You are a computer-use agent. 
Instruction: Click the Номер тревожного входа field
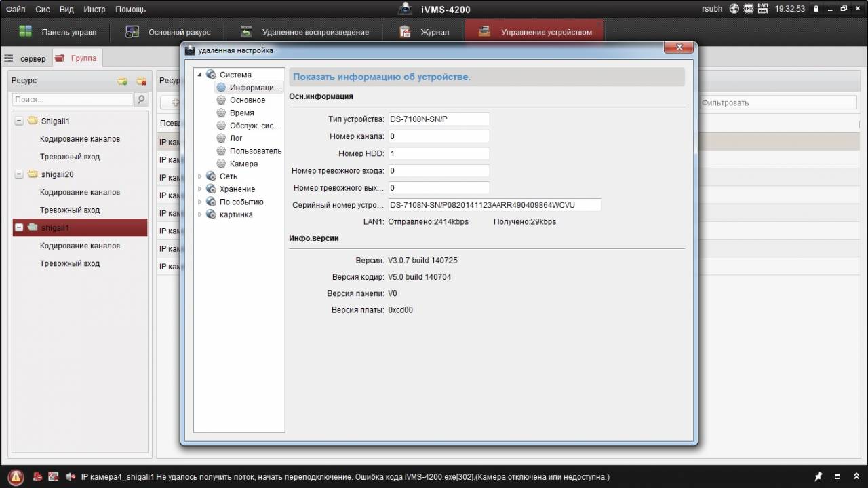[x=438, y=170]
